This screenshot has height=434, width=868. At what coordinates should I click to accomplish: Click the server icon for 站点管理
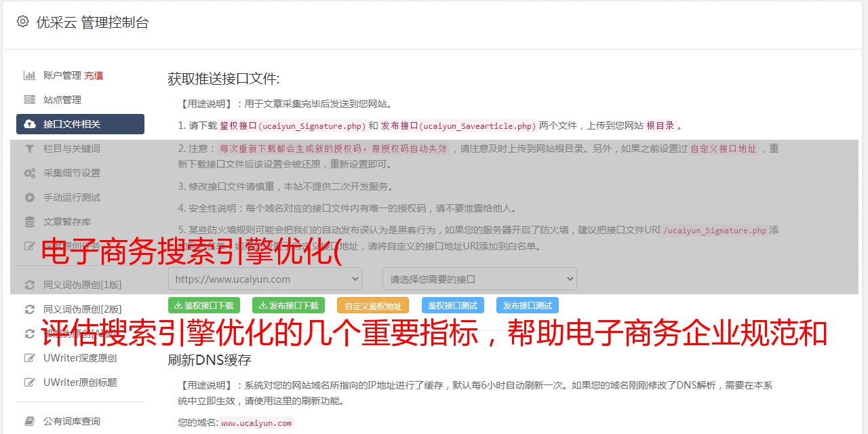point(30,100)
